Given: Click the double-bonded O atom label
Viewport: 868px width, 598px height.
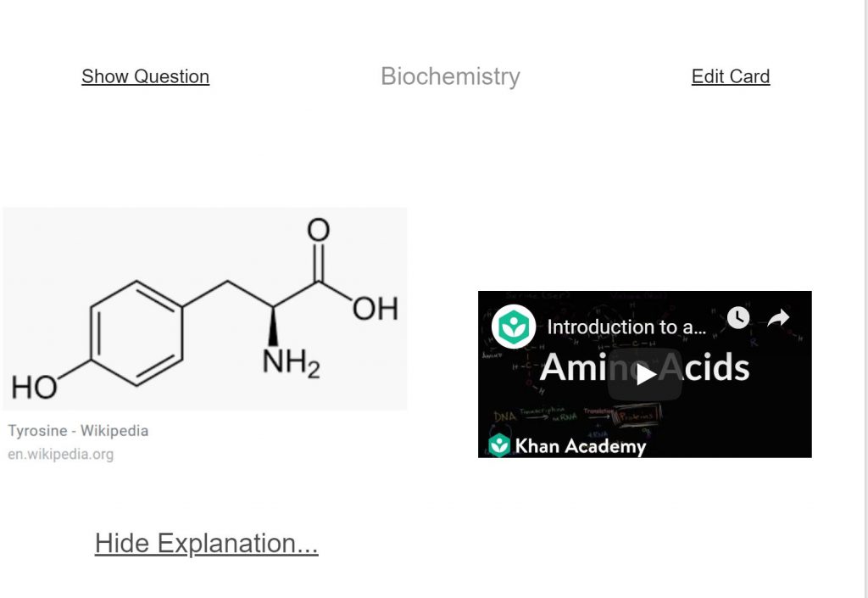Looking at the screenshot, I should (319, 230).
